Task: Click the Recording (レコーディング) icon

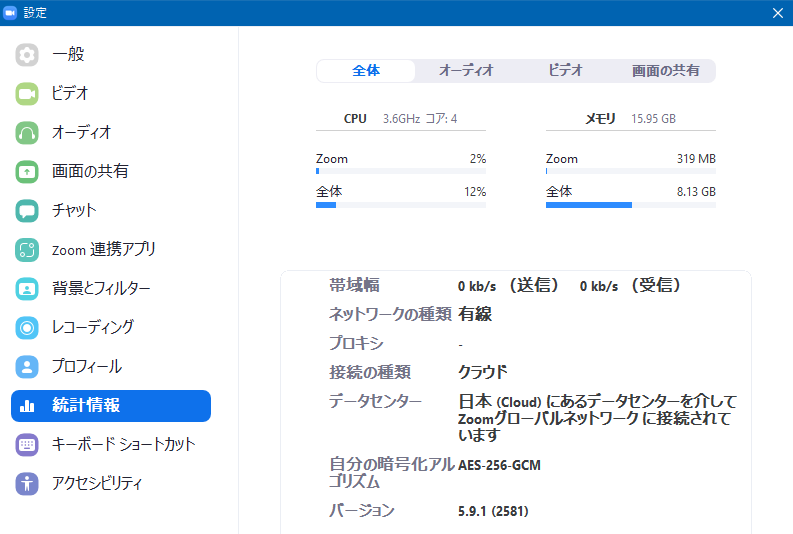Action: (27, 328)
